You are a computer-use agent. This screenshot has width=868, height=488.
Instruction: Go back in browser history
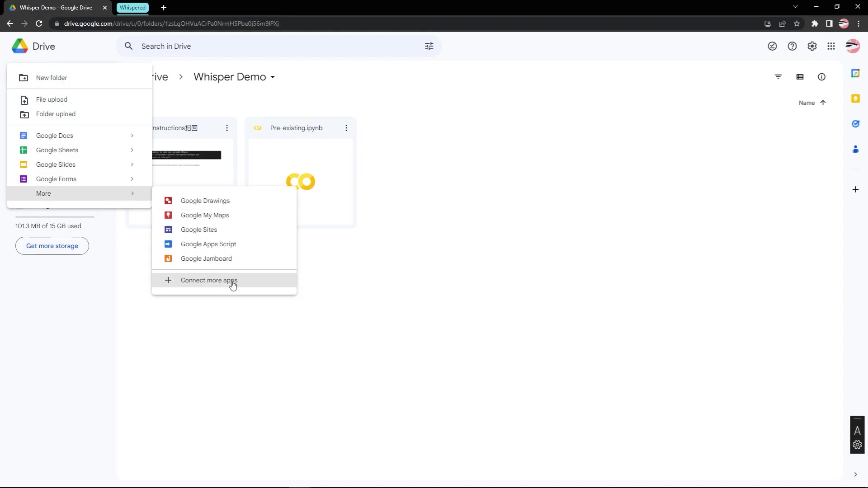(x=10, y=23)
